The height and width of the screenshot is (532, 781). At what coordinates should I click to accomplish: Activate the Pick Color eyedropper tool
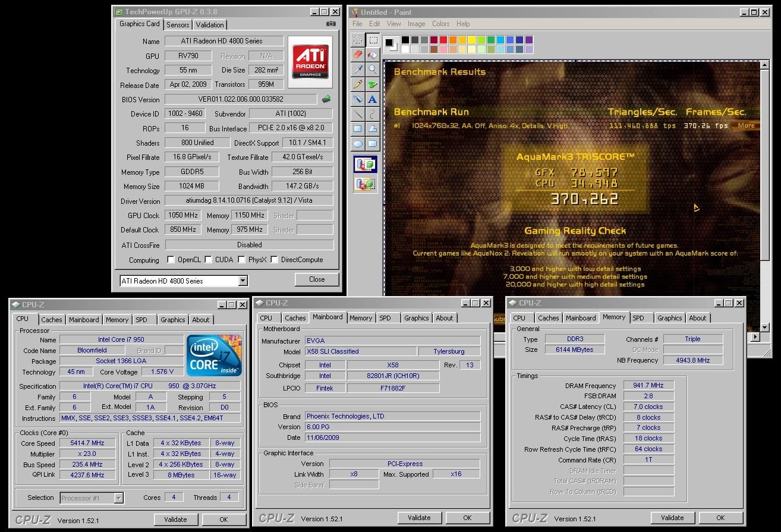point(358,70)
